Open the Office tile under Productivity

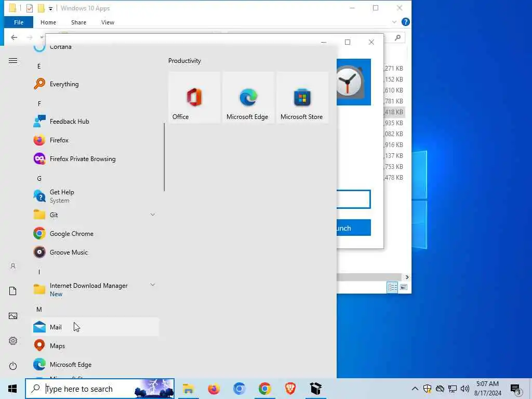coord(194,97)
